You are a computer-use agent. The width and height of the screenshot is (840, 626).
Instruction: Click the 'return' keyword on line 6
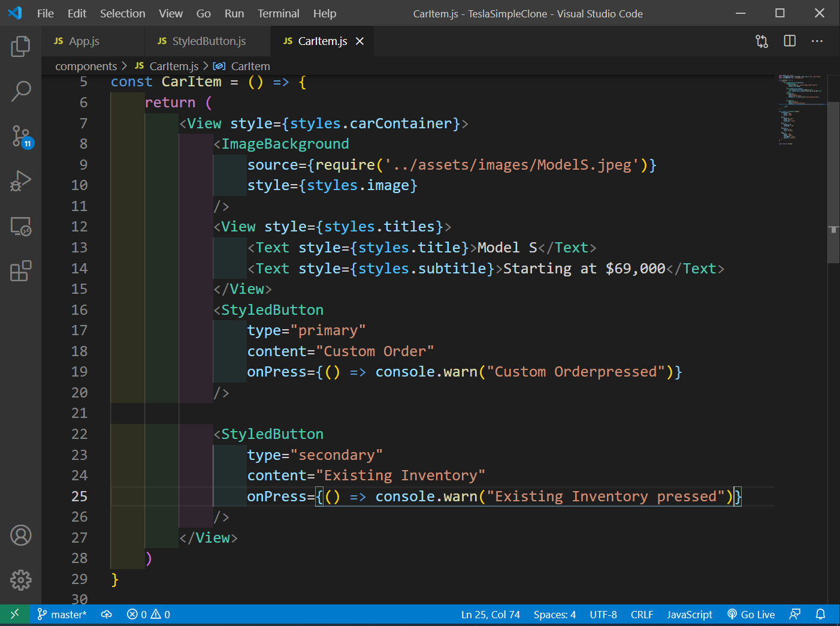[x=170, y=103]
